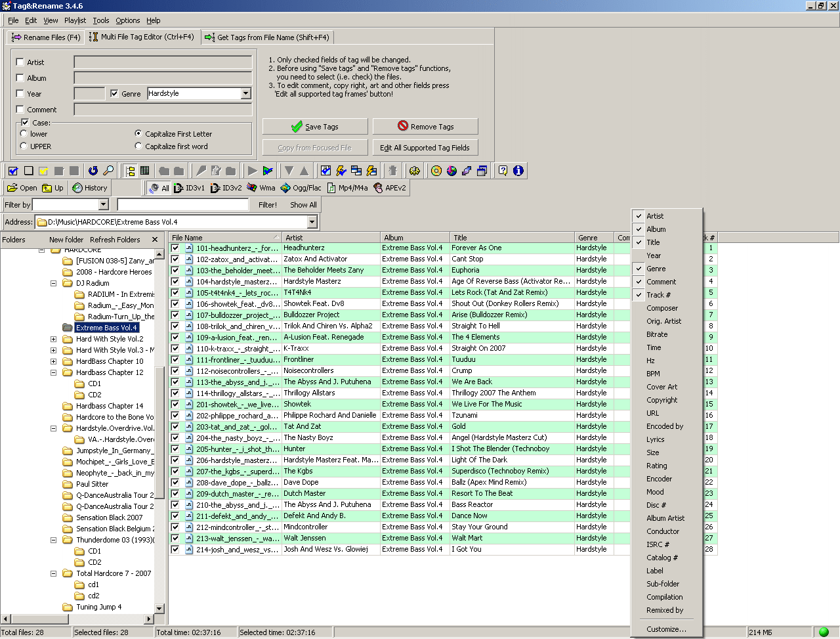Select the UPPER case radio option
840x639 pixels.
tap(24, 146)
